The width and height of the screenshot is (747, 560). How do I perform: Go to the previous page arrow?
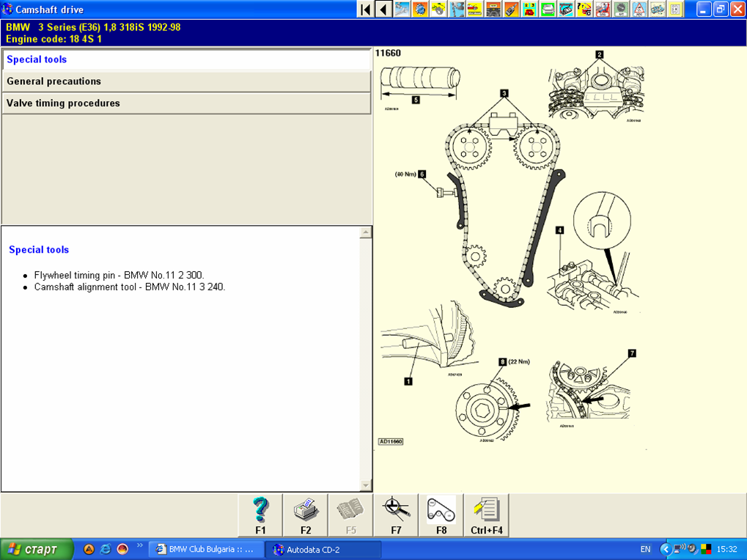point(383,9)
